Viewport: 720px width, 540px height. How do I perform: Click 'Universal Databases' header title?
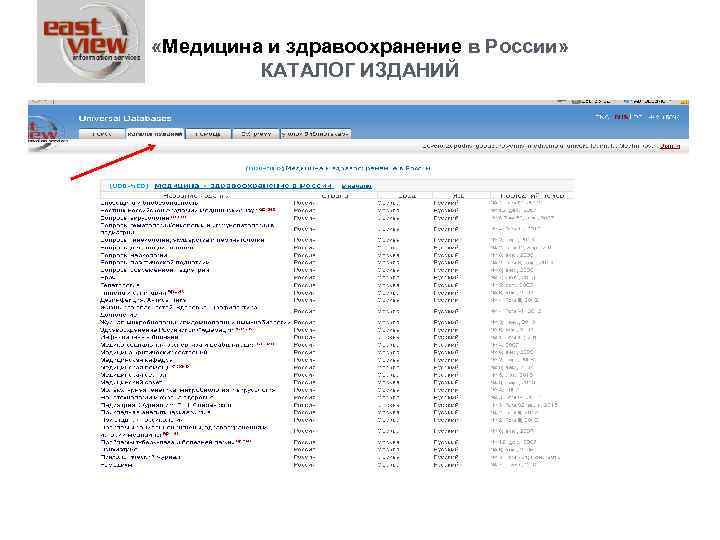tap(125, 118)
